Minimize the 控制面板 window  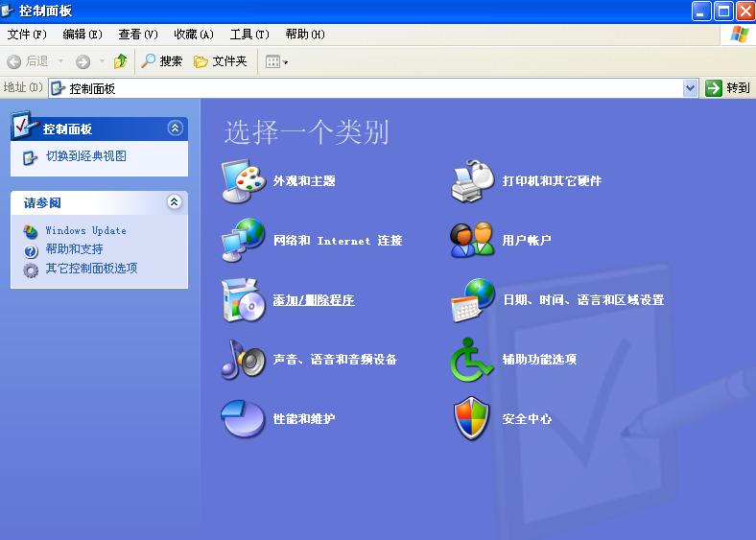click(701, 12)
